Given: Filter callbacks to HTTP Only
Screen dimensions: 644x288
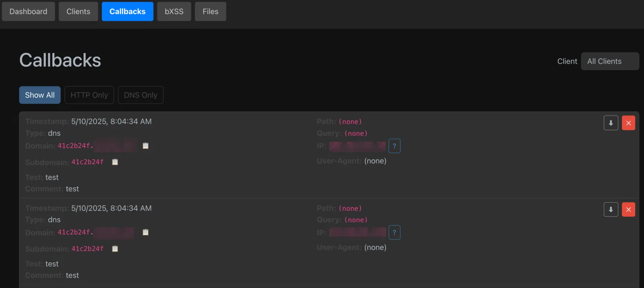Looking at the screenshot, I should 89,95.
